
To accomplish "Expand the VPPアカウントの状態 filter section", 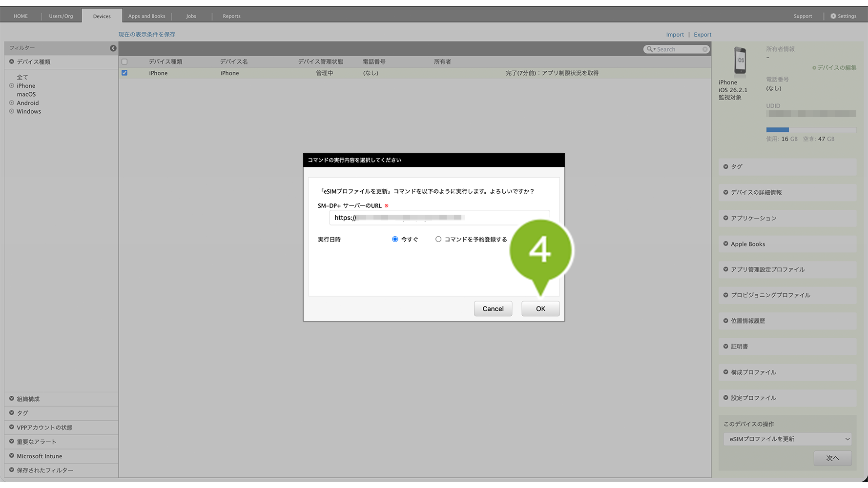I will tap(12, 427).
